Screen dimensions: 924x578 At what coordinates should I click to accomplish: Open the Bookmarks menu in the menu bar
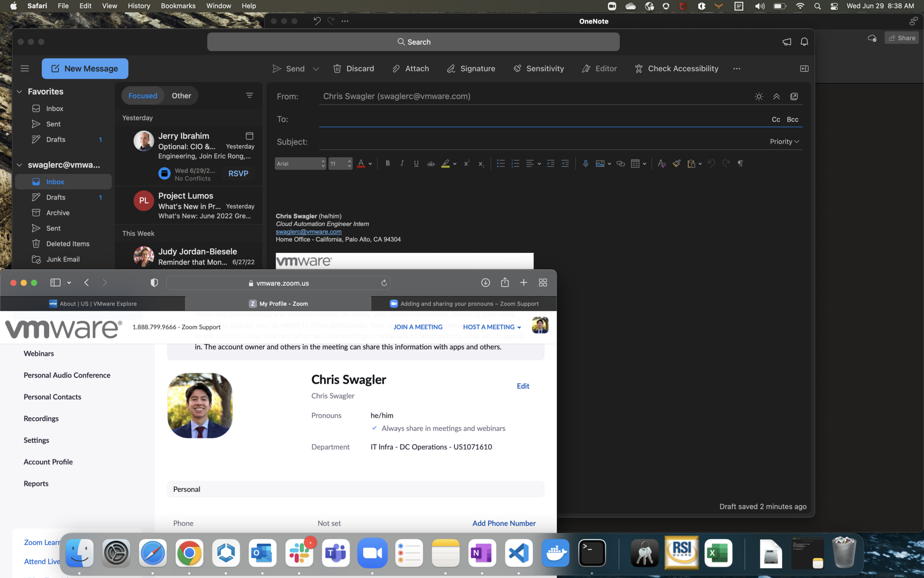click(x=178, y=6)
